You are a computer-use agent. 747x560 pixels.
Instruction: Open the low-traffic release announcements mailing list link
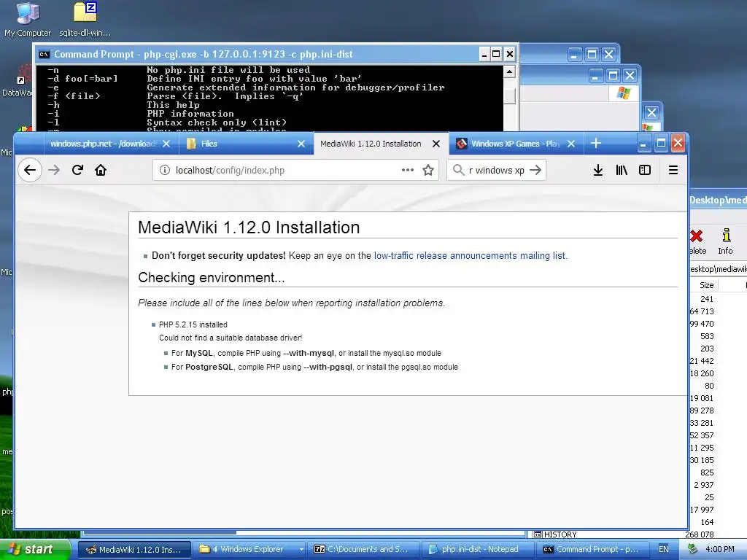471,256
